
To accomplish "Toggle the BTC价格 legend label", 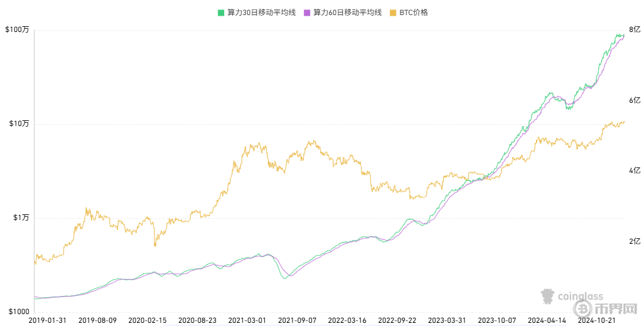I will 414,13.
